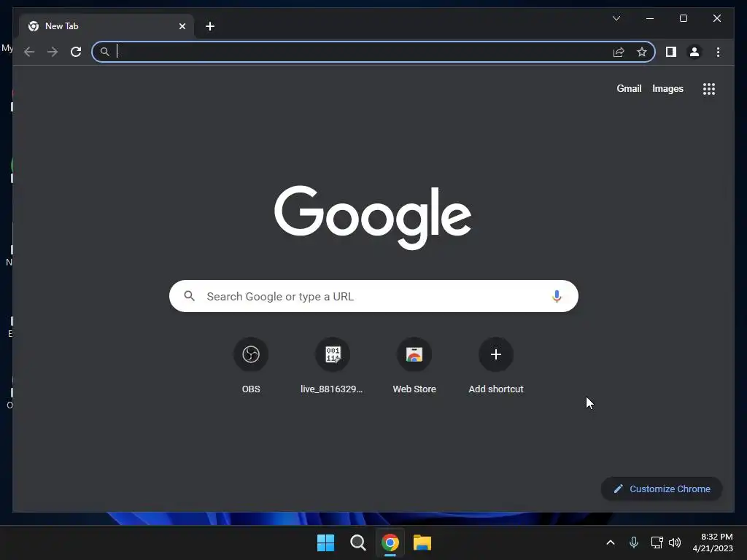Bookmark this tab with the star icon
Screen dimensions: 747x560
point(642,52)
